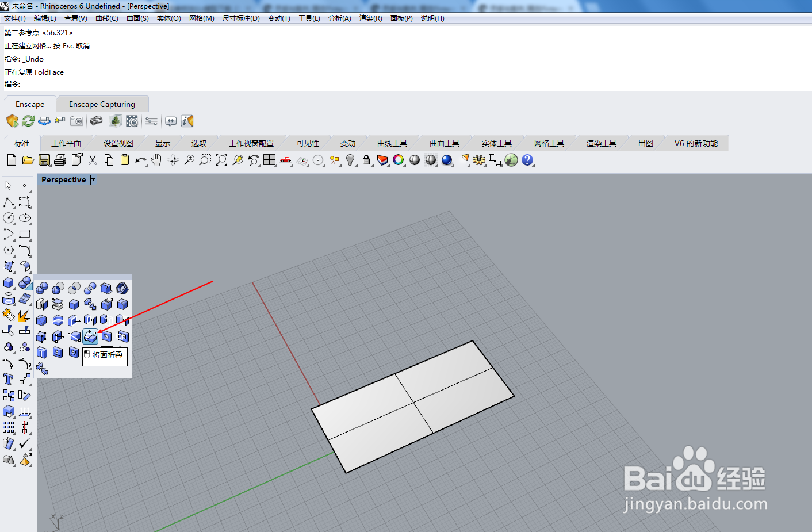Open the 实体(O) menu
The image size is (812, 532).
[169, 18]
